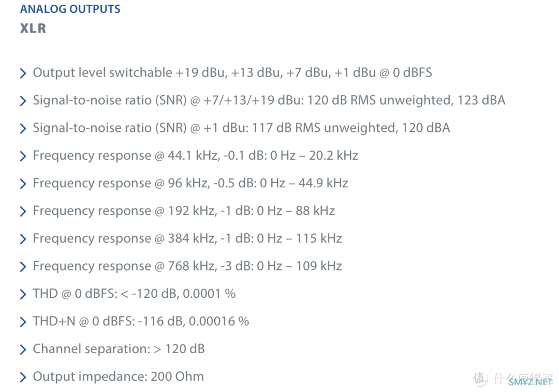The width and height of the screenshot is (559, 392).
Task: Select the chevron beside THD @ 0 dBFS
Action: pyautogui.click(x=23, y=294)
